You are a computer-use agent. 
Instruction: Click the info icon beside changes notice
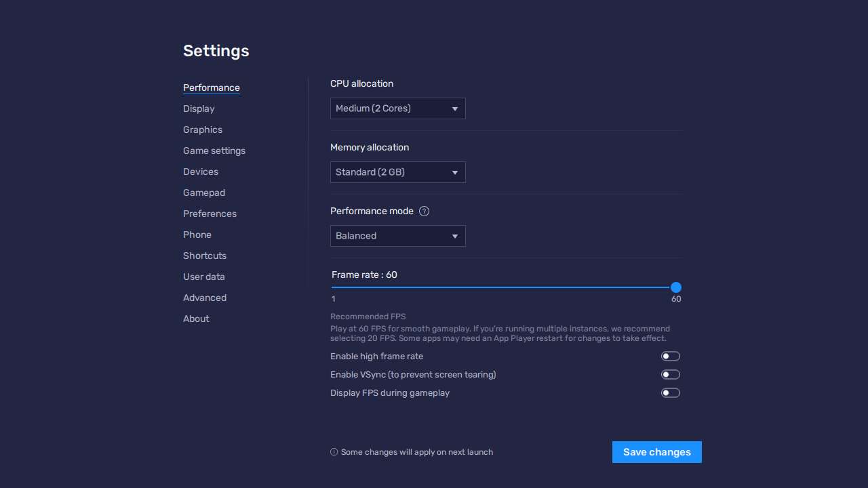pyautogui.click(x=334, y=451)
